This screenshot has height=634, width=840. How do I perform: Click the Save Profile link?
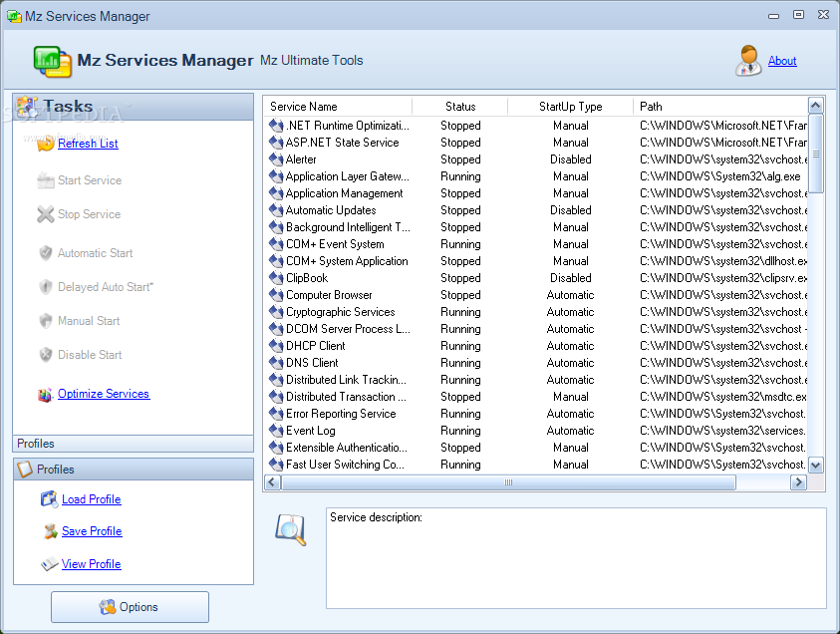tap(92, 531)
